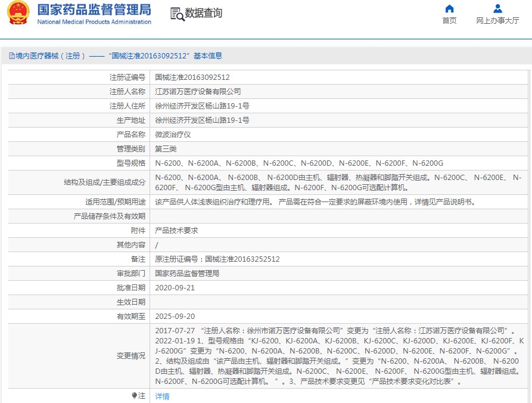Open the 数据查询 search icon
The width and height of the screenshot is (532, 403).
tap(177, 14)
